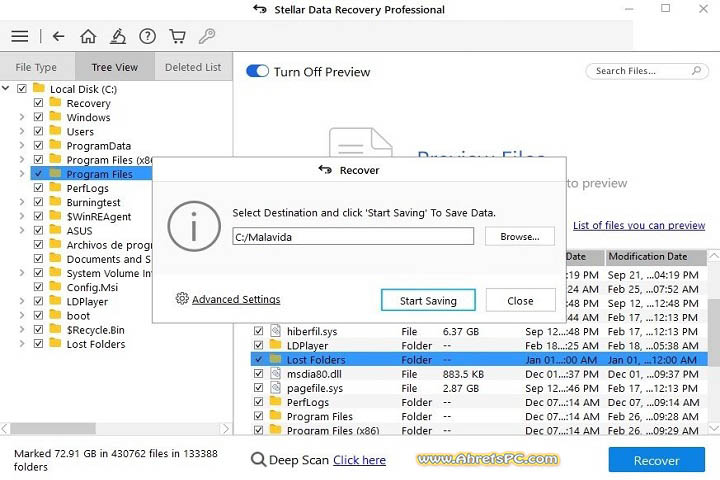Toggle the Turn Off Preview switch
Viewport: 720px width, 480px height.
coord(258,71)
